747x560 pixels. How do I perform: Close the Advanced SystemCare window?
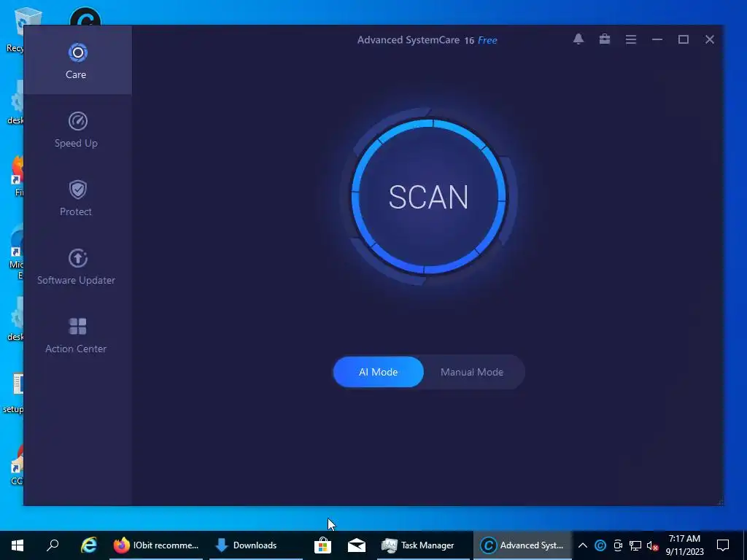(x=709, y=39)
